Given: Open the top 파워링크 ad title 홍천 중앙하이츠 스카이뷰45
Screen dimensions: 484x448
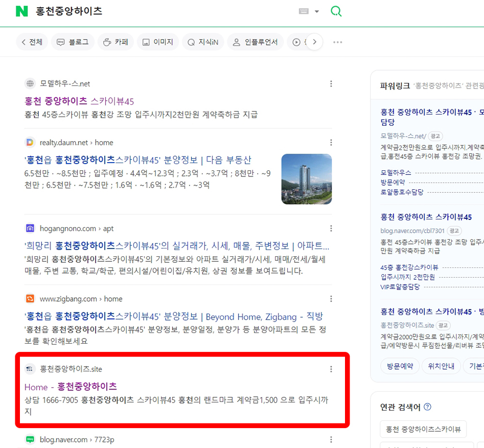Looking at the screenshot, I should pos(432,117).
